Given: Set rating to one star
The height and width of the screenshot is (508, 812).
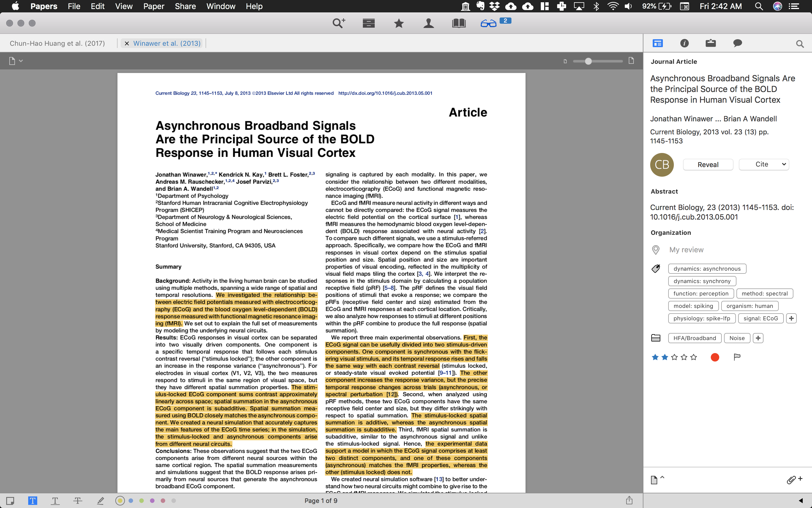Looking at the screenshot, I should 655,357.
